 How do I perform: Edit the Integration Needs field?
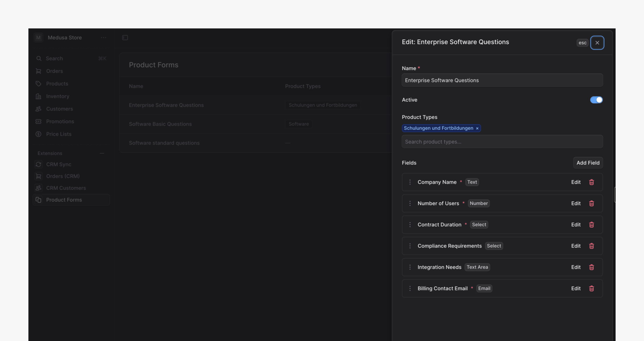pos(576,267)
